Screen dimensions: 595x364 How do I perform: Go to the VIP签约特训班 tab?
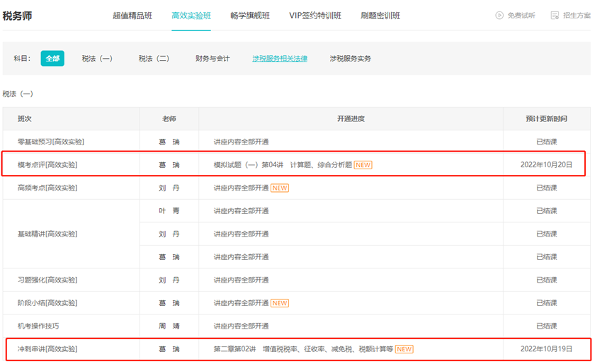pos(315,16)
